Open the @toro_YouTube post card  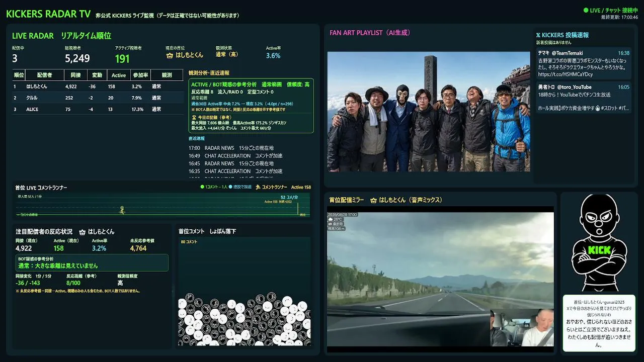(x=584, y=98)
